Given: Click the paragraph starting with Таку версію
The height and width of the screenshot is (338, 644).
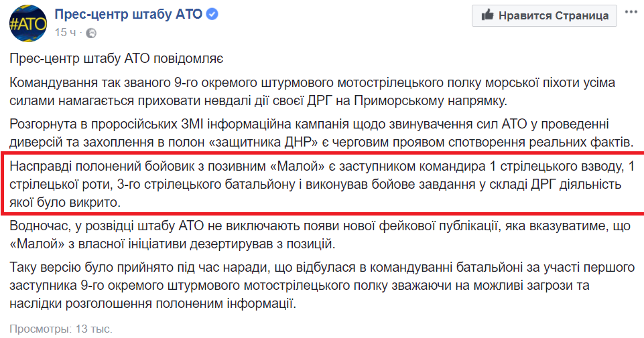Looking at the screenshot, I should [322, 286].
